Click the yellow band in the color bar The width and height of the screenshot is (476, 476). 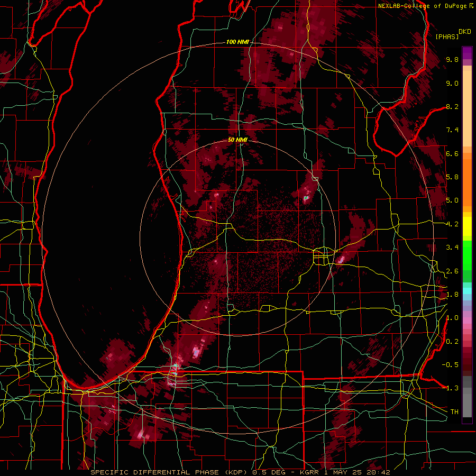(467, 226)
